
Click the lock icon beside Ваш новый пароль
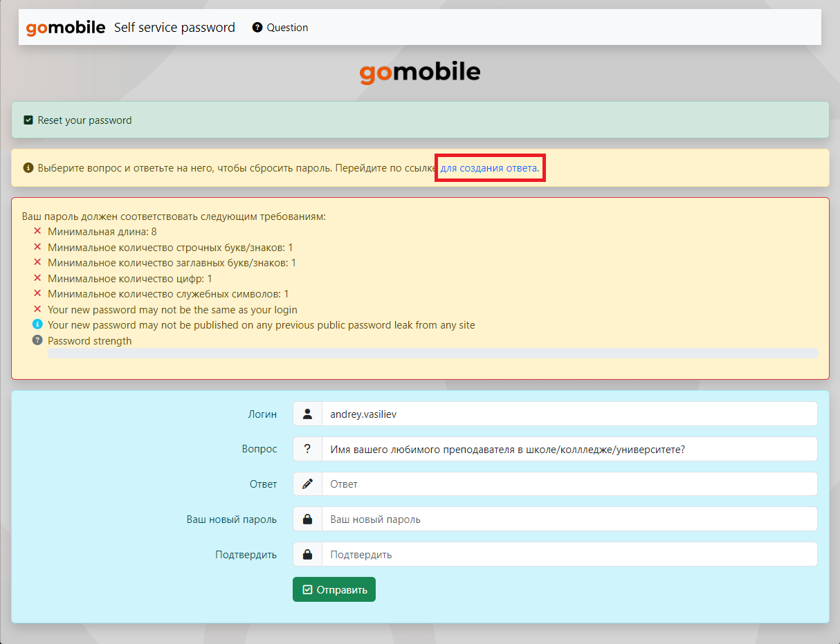coord(307,519)
